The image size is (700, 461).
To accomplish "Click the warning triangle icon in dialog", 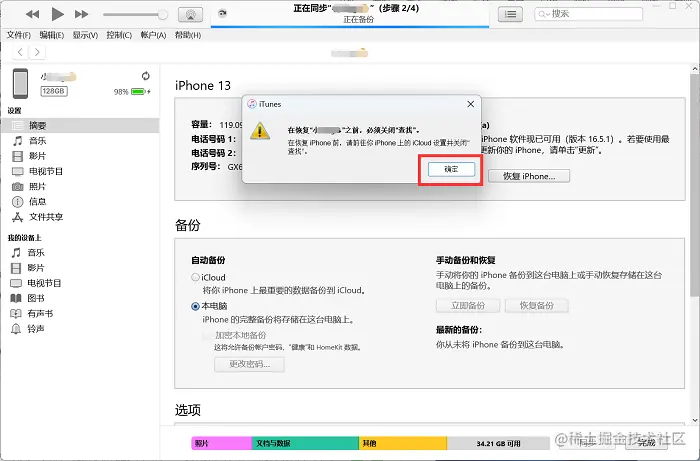I will [x=260, y=131].
